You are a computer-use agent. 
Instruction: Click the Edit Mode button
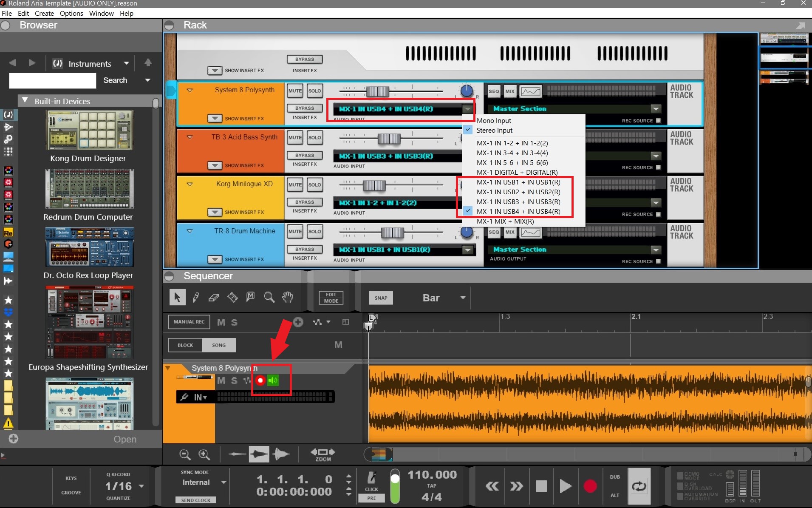(x=331, y=298)
